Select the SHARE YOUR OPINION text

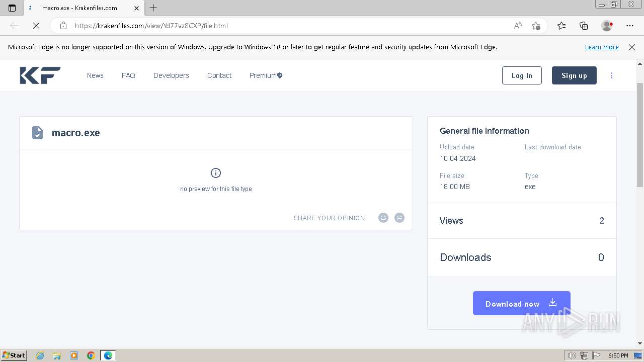tap(329, 218)
